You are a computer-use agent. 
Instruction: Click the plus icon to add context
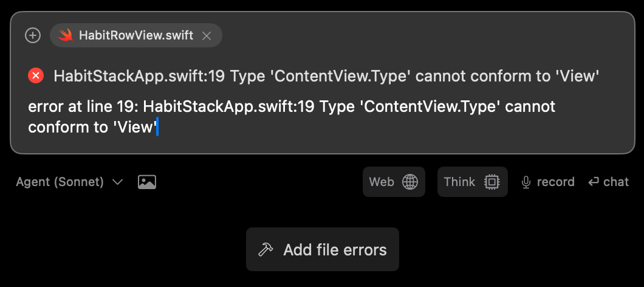[33, 35]
